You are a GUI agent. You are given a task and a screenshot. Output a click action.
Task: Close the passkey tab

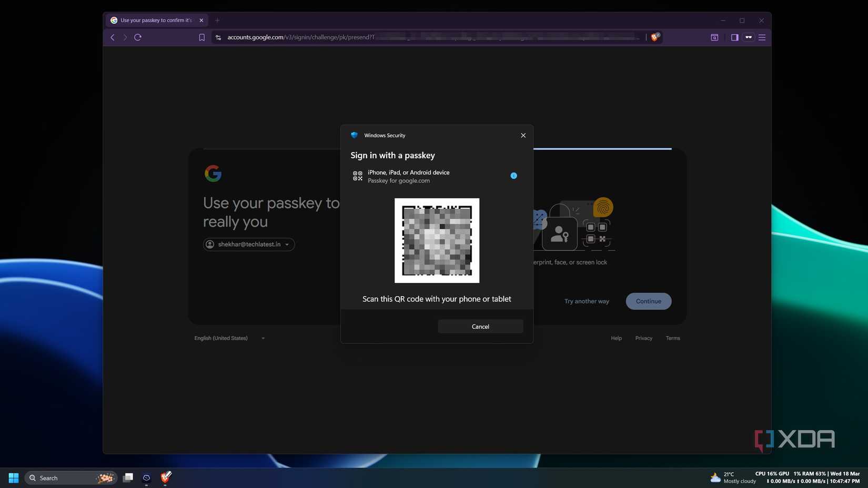point(201,21)
